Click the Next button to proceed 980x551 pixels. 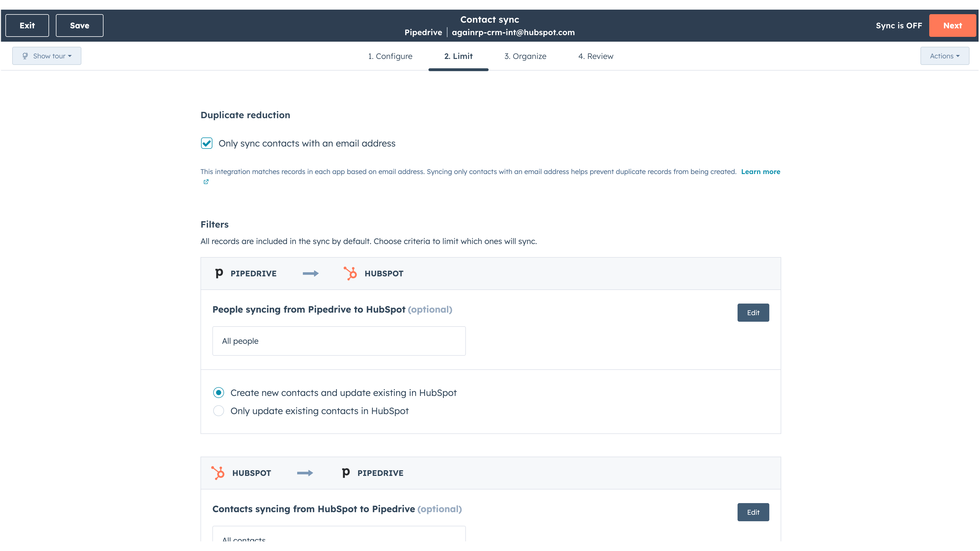pos(952,26)
